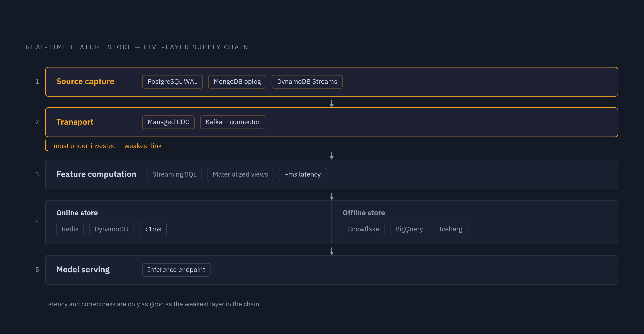Select the ~ms latency chip
The height and width of the screenshot is (334, 644).
(302, 174)
